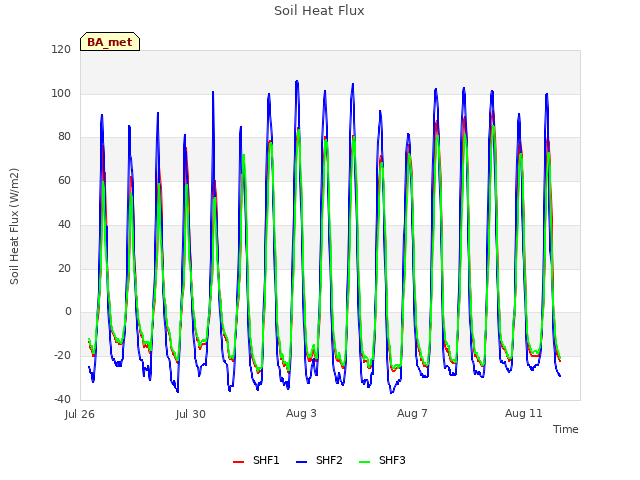The height and width of the screenshot is (480, 640).
Task: Click the 100 y-axis tick label
Action: pos(61,93)
